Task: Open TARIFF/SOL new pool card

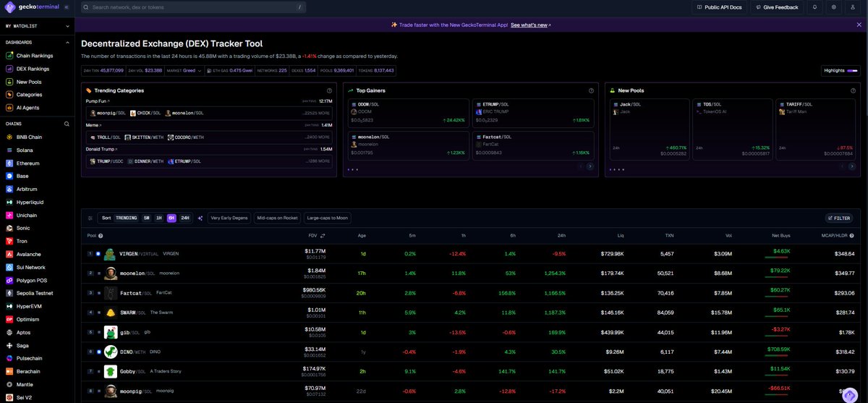Action: pos(814,129)
